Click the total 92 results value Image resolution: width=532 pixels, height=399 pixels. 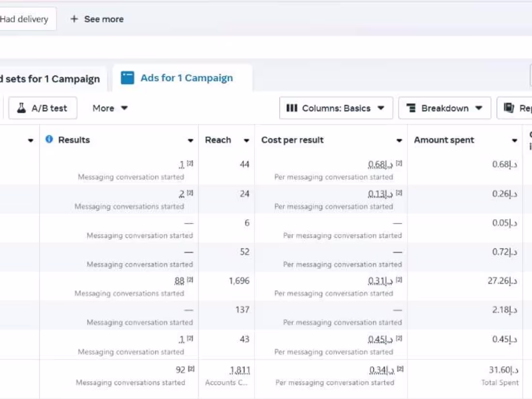point(180,370)
